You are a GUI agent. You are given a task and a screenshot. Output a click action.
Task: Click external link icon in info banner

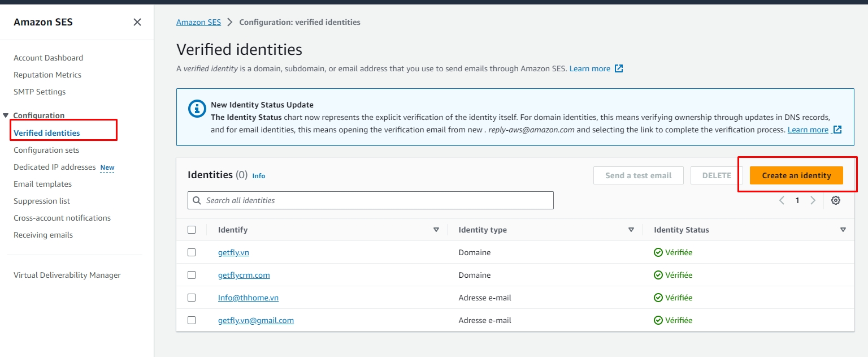coord(837,130)
